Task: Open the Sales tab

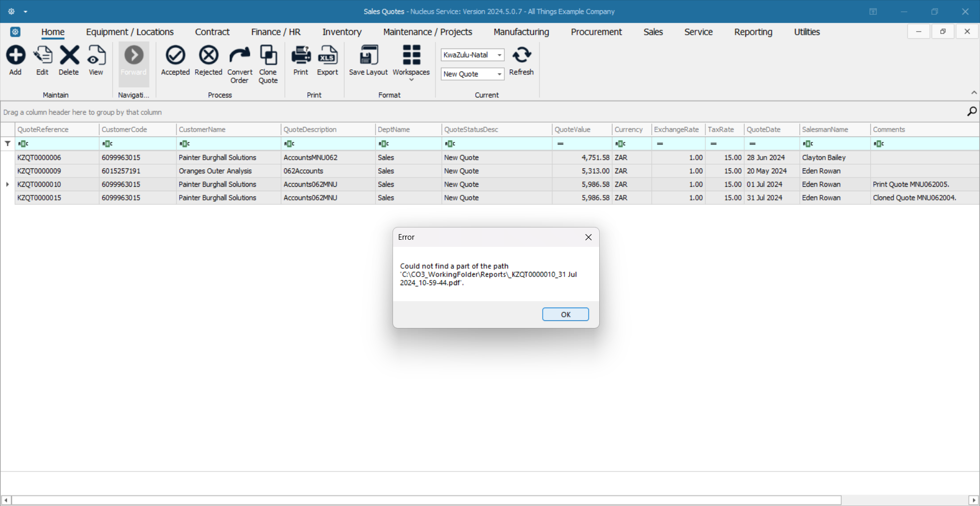Action: (653, 32)
